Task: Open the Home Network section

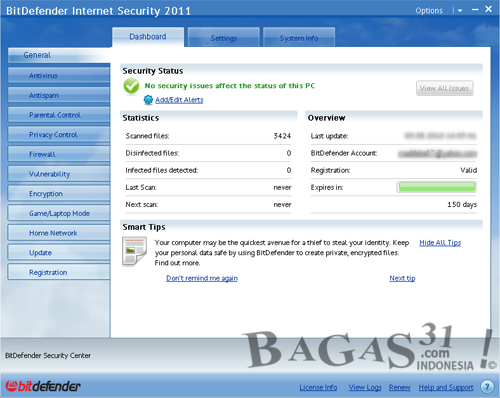Action: tap(59, 233)
